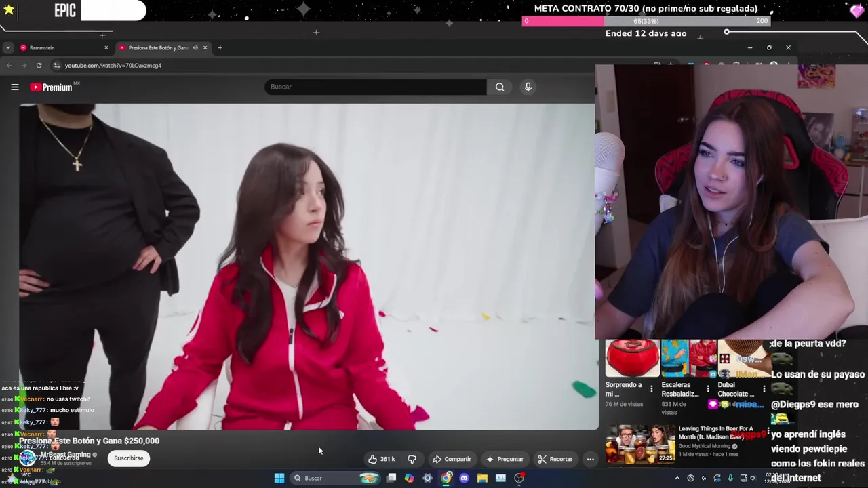Open File Explorer from the taskbar

[x=482, y=478]
